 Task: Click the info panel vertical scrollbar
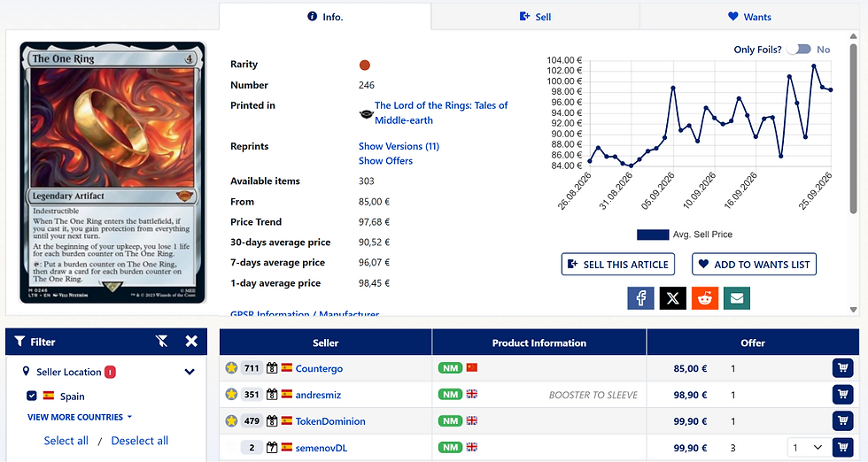(853, 127)
